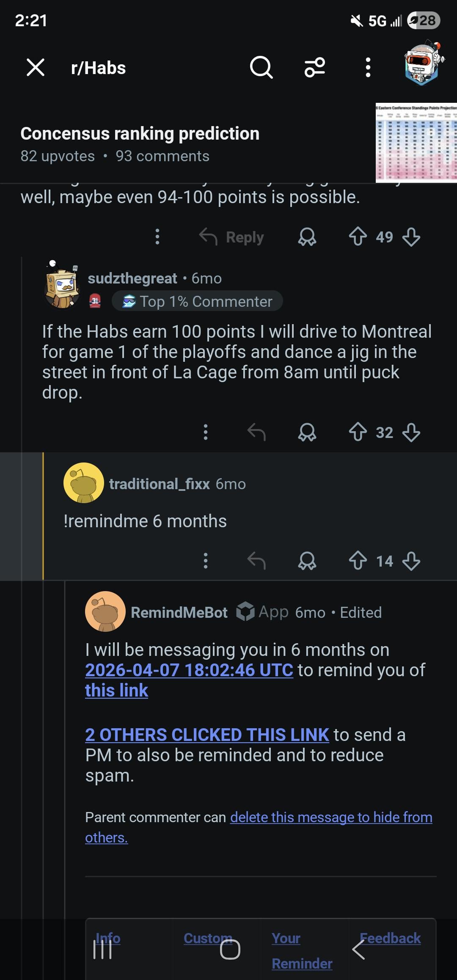Tap the search magnifier icon

point(261,68)
